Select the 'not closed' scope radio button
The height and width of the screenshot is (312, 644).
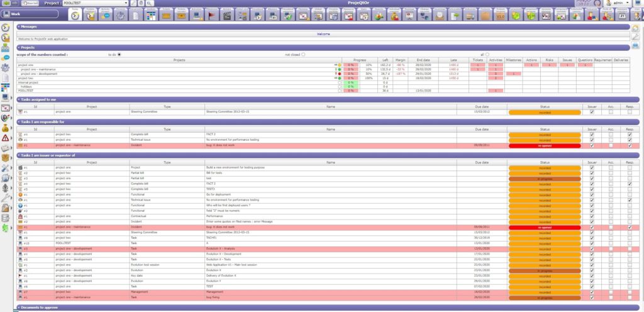pos(303,54)
